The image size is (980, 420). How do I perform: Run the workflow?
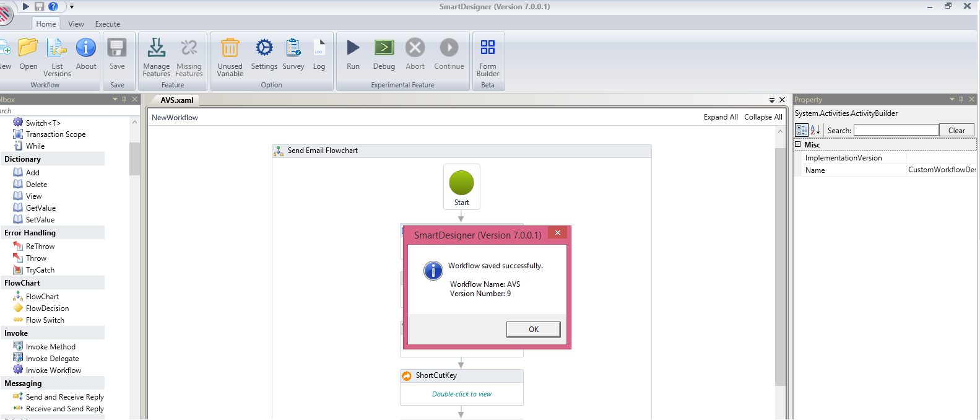(353, 48)
